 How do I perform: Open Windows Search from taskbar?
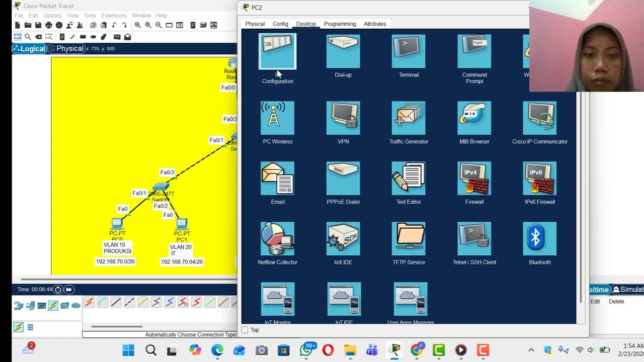pos(150,350)
